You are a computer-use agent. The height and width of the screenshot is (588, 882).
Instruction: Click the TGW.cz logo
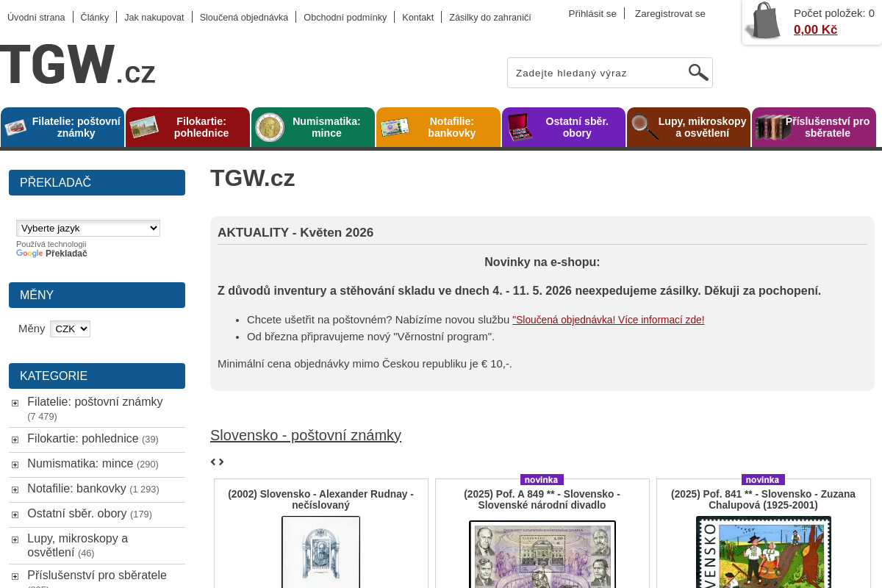[x=78, y=64]
